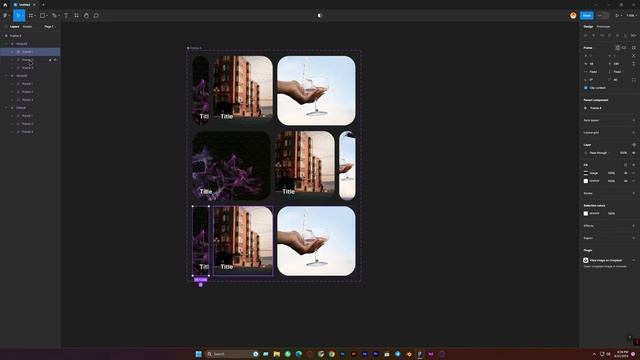Align selection to the left
Image resolution: width=640 pixels, height=360 pixels.
[586, 36]
